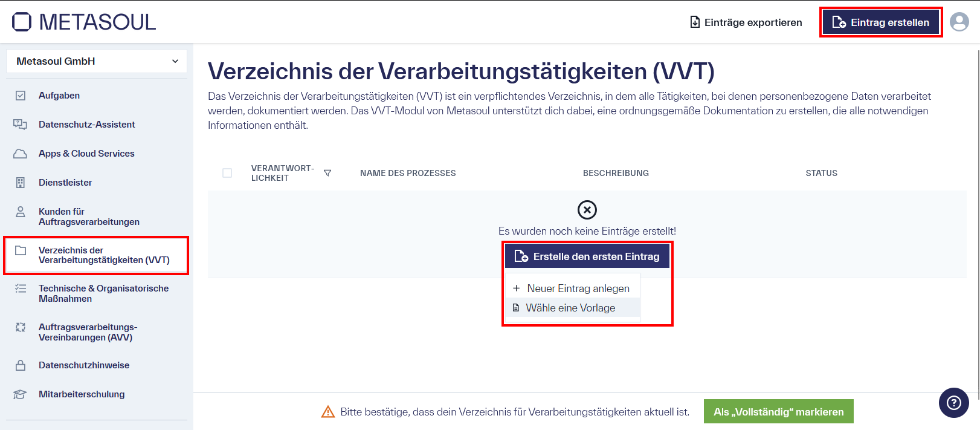Click the Eintrag erstellen button
This screenshot has width=980, height=430.
click(x=881, y=22)
